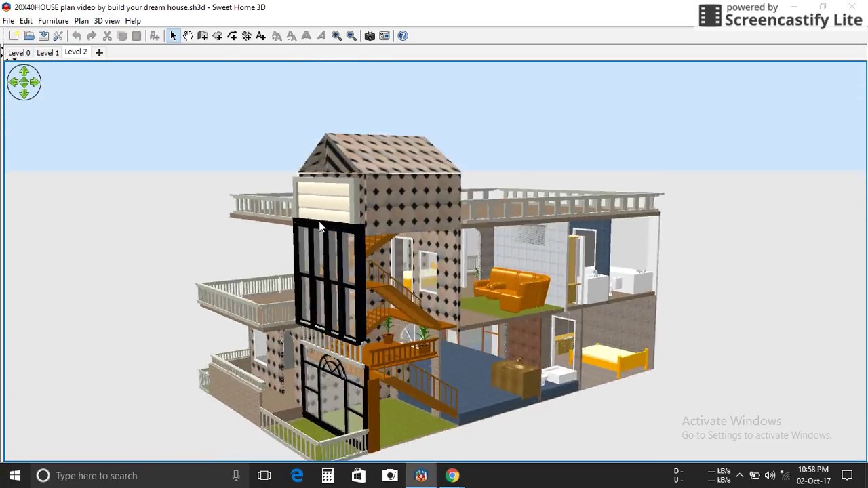Open Google Chrome from the taskbar
The height and width of the screenshot is (488, 868).
[452, 475]
